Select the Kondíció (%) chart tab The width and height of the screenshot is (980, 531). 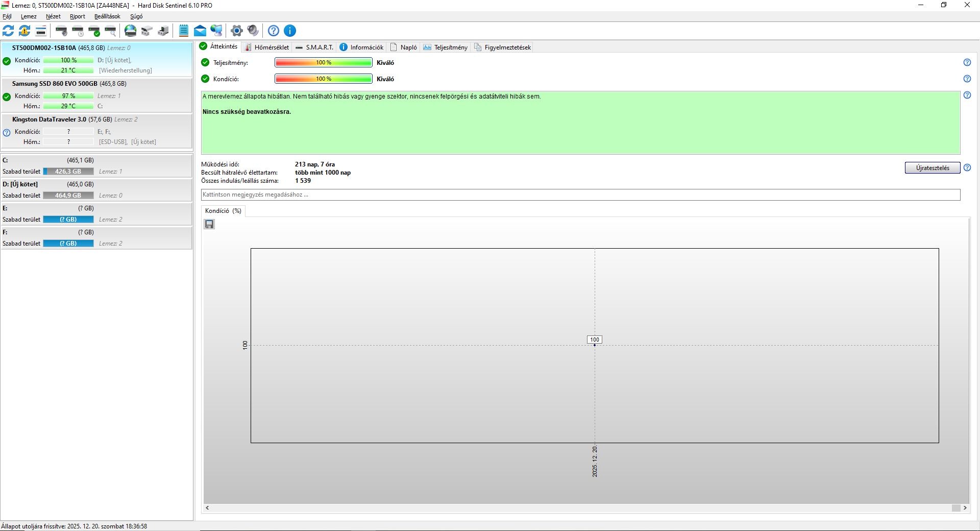(x=223, y=211)
